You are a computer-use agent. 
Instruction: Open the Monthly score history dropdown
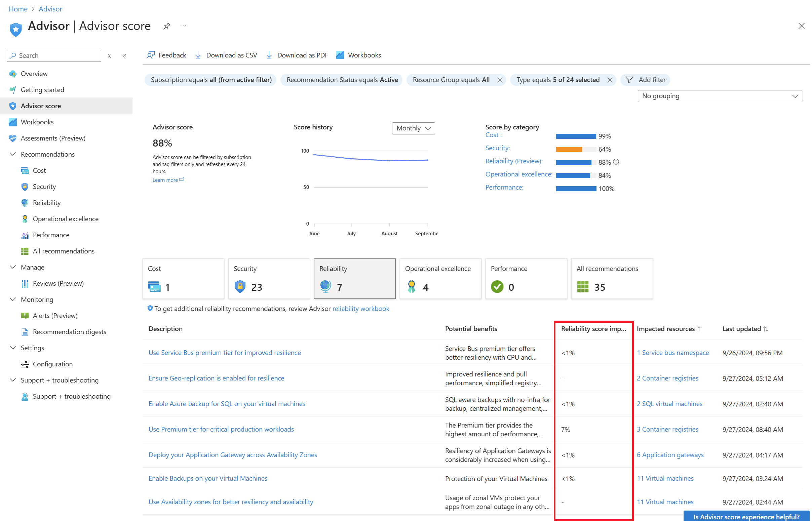[x=413, y=128]
